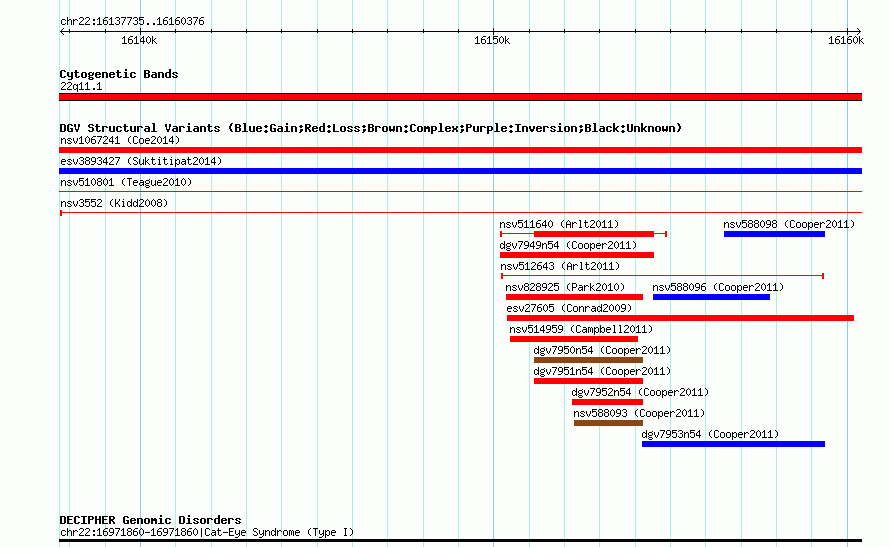Click the black Cat-Eye Syndrome feature bar
Viewport: 890px width, 547px height.
coord(460,540)
